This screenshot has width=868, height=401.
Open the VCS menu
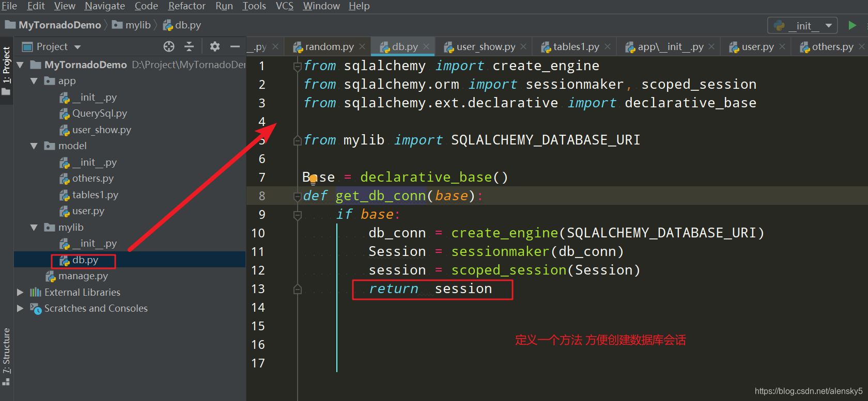point(284,6)
